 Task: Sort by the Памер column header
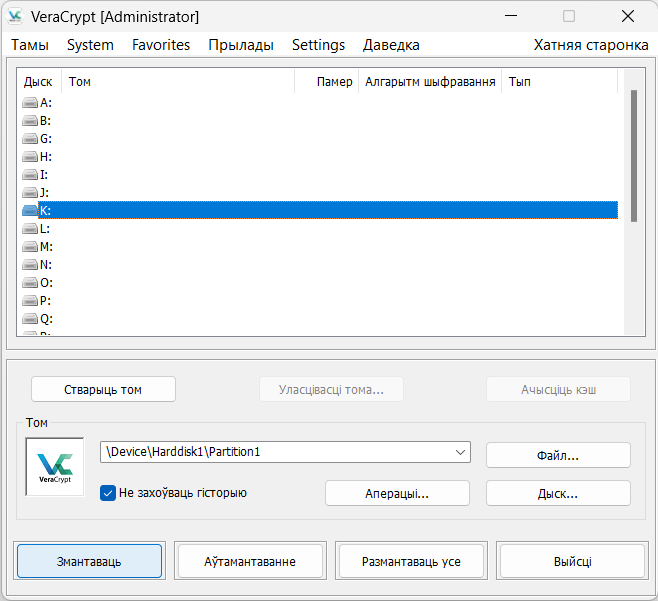coord(326,81)
